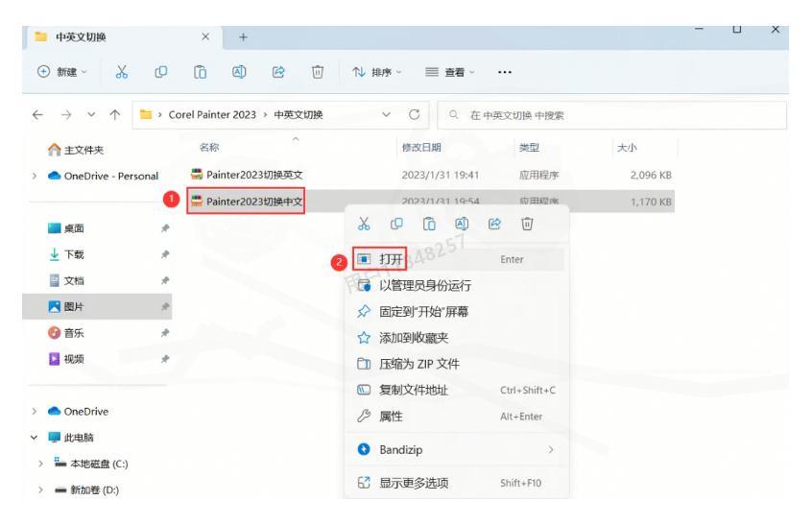The width and height of the screenshot is (812, 525).
Task: Open the 查看 view dropdown
Action: point(449,72)
